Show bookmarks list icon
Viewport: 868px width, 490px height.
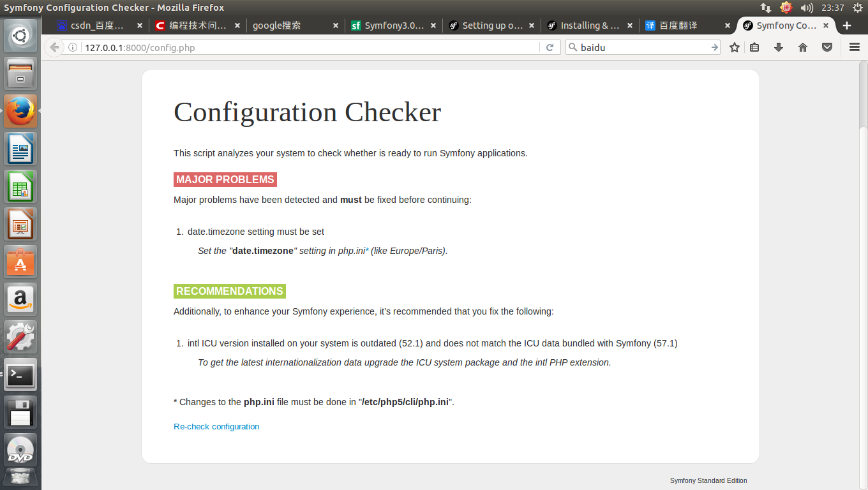(754, 47)
